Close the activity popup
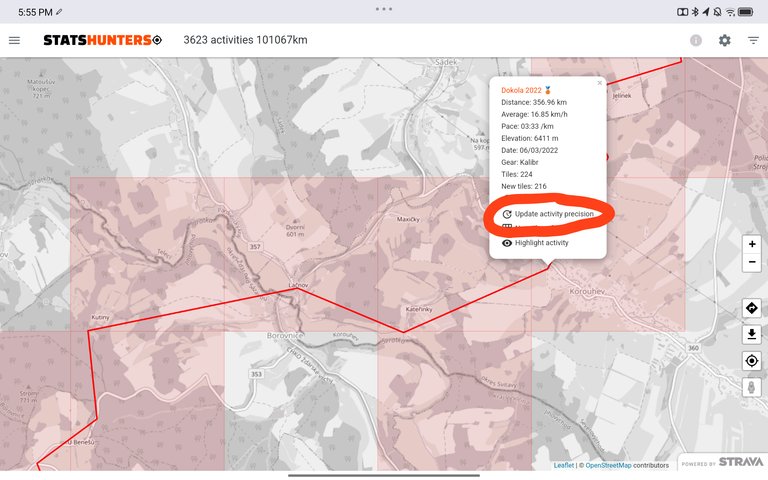This screenshot has width=768, height=480. click(x=599, y=83)
